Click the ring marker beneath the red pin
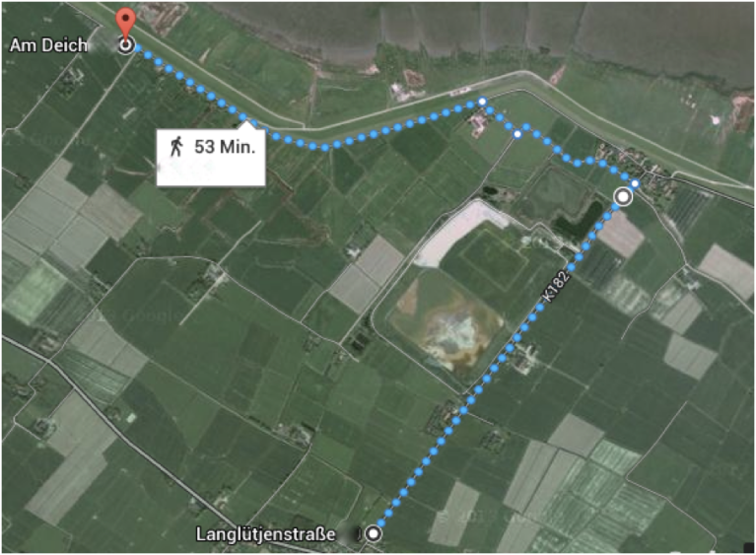 tap(126, 45)
